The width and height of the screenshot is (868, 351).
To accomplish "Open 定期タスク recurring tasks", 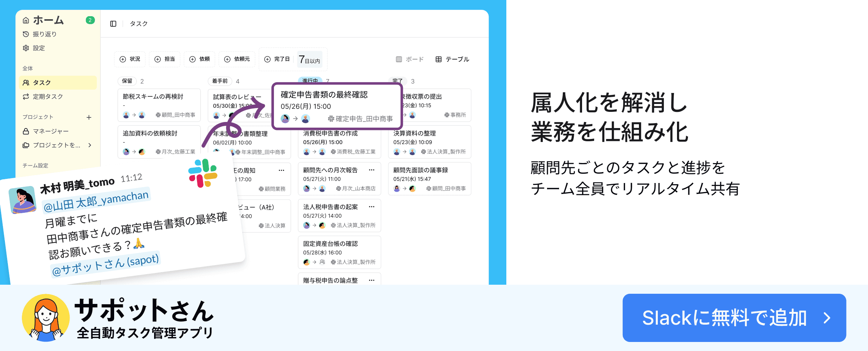I will coord(48,97).
